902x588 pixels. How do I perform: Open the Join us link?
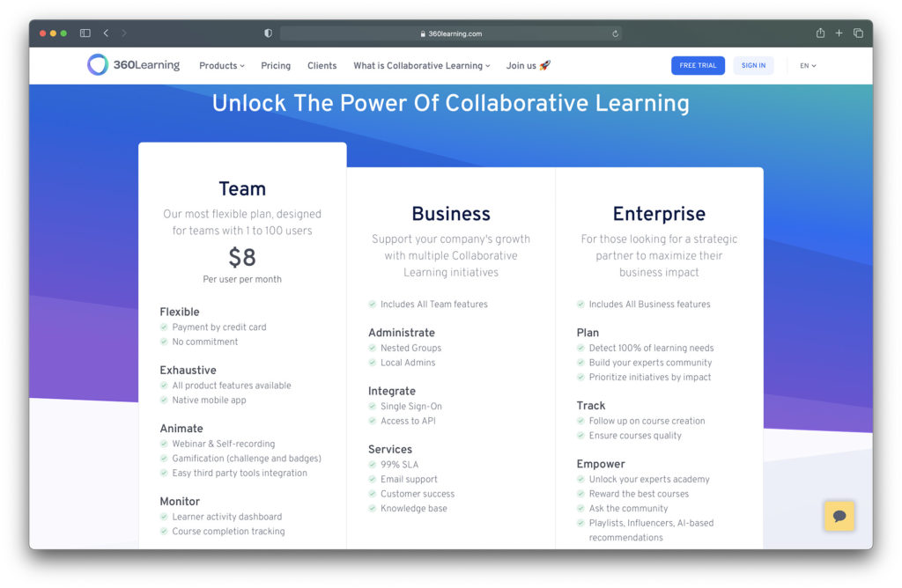529,65
